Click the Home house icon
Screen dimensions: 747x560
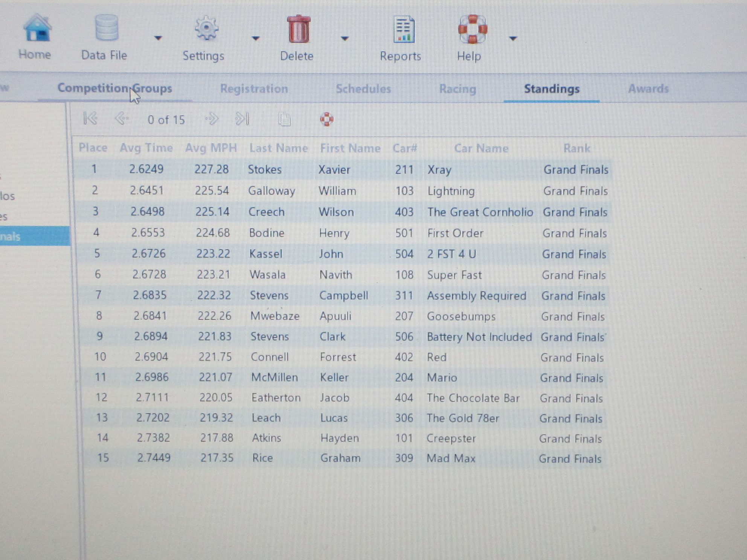pos(37,28)
